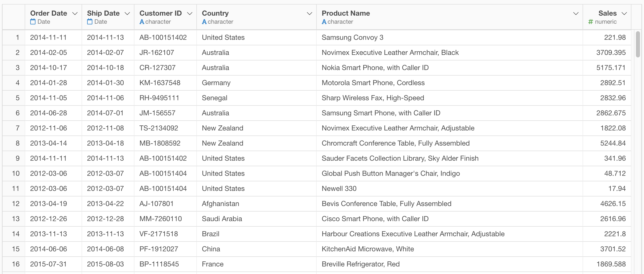Click row number 5 in the table
The image size is (644, 274).
(17, 98)
